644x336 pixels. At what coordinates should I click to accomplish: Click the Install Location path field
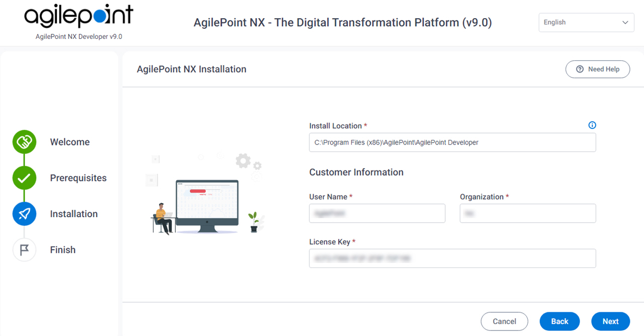[x=452, y=143]
